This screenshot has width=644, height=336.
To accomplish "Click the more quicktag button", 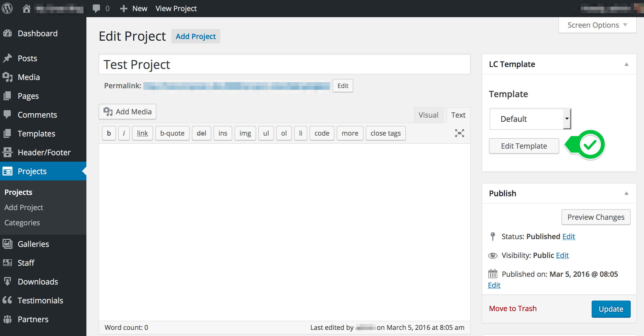I will 350,133.
